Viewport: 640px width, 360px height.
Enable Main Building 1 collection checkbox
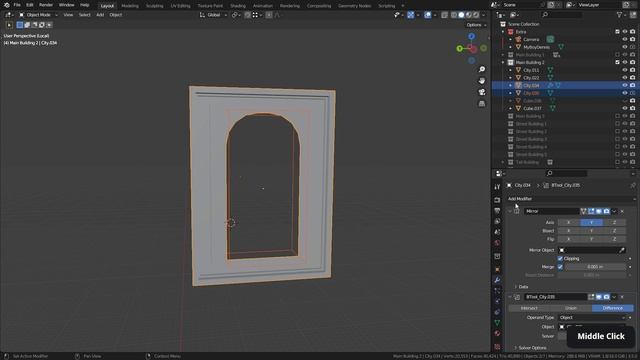pos(617,55)
